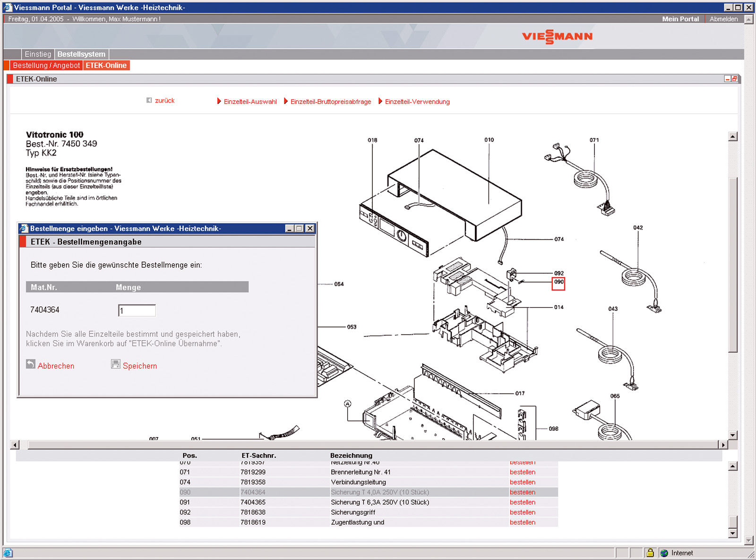This screenshot has width=756, height=560.
Task: Click the Menge quantity input field
Action: [137, 310]
